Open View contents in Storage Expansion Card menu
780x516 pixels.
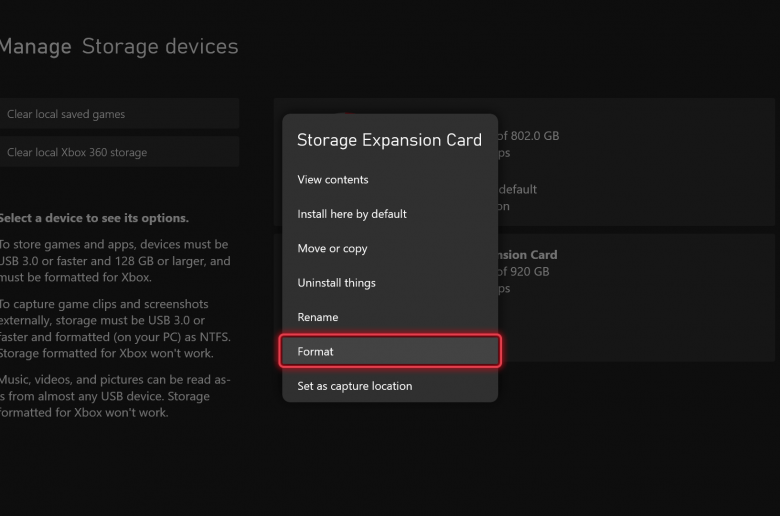(390, 180)
